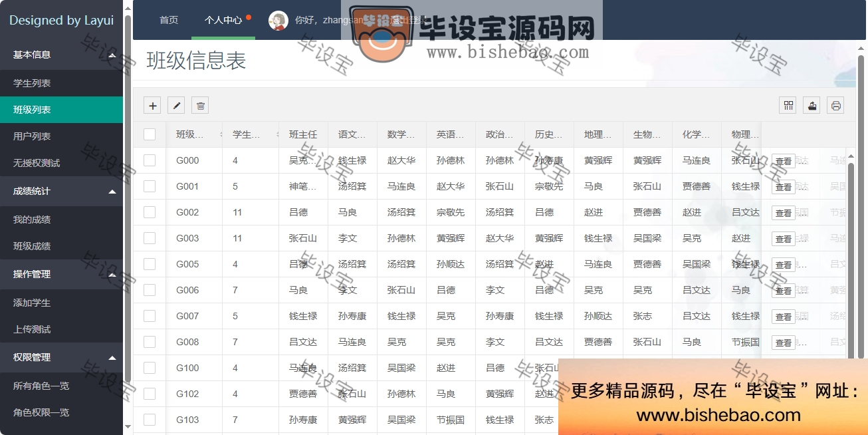The height and width of the screenshot is (435, 868).
Task: Check the box for row G006
Action: pos(150,290)
